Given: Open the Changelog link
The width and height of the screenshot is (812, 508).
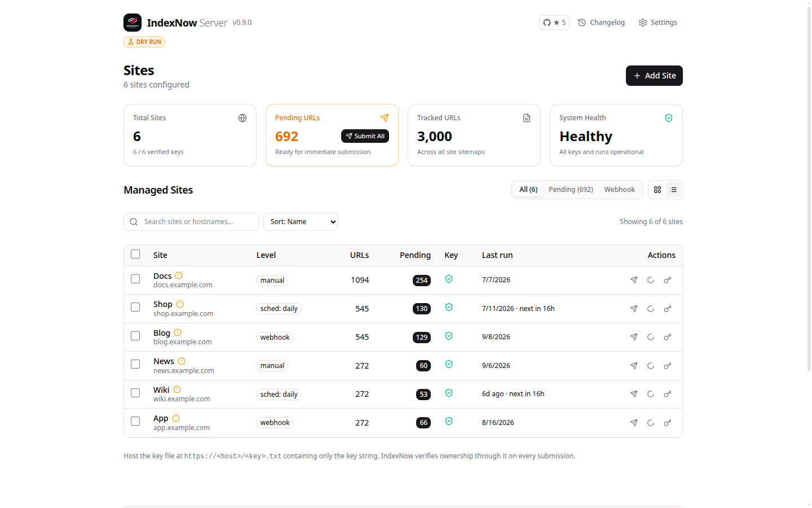Looking at the screenshot, I should tap(602, 23).
